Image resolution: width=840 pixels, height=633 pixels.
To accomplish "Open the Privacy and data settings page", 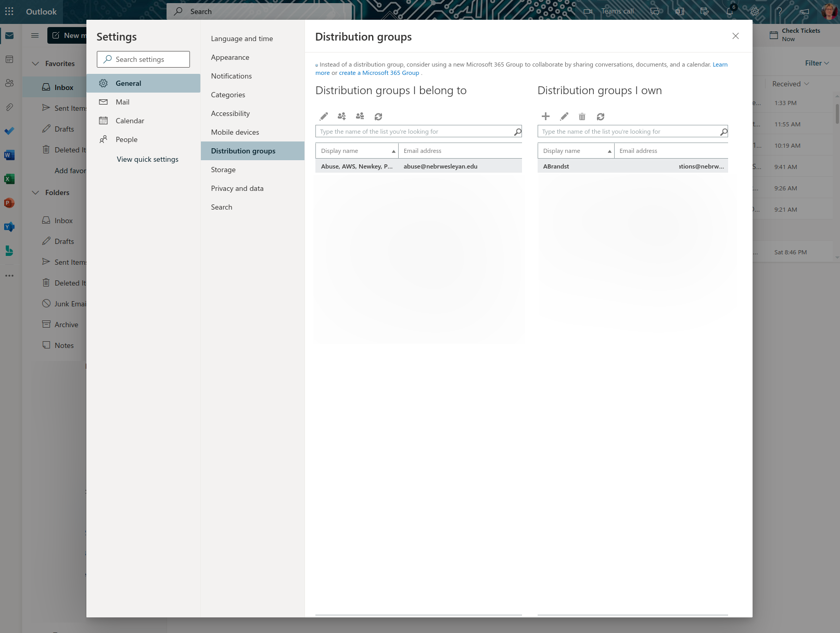I will coord(237,188).
